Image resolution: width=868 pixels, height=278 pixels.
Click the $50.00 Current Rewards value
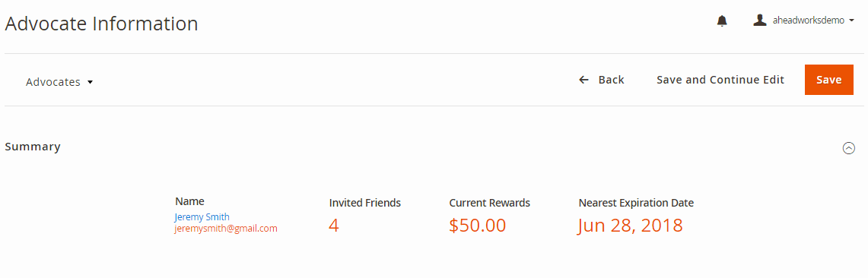(x=478, y=226)
